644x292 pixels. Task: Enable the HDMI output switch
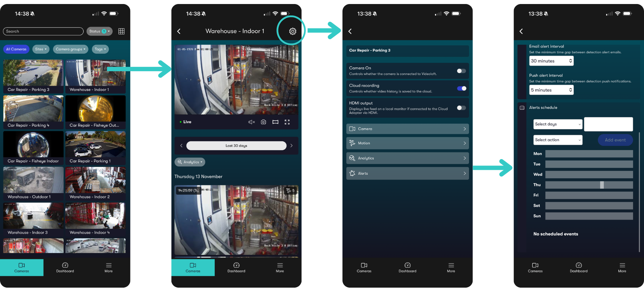(x=462, y=108)
